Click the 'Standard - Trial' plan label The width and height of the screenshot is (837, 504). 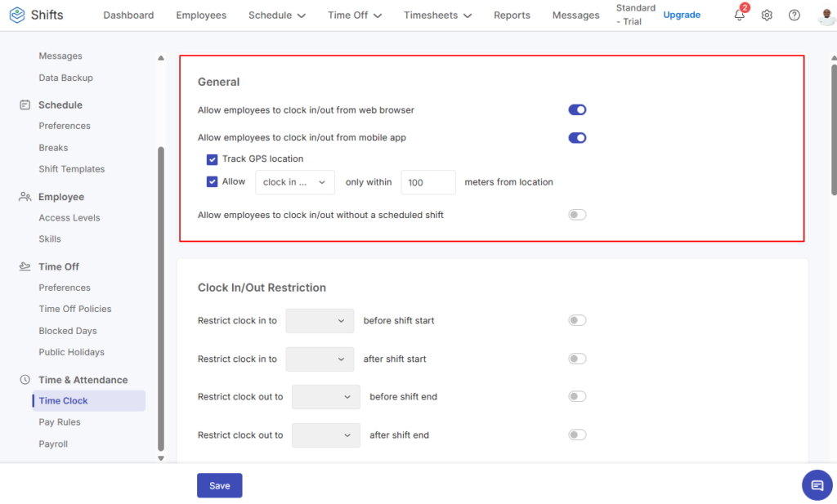coord(635,15)
